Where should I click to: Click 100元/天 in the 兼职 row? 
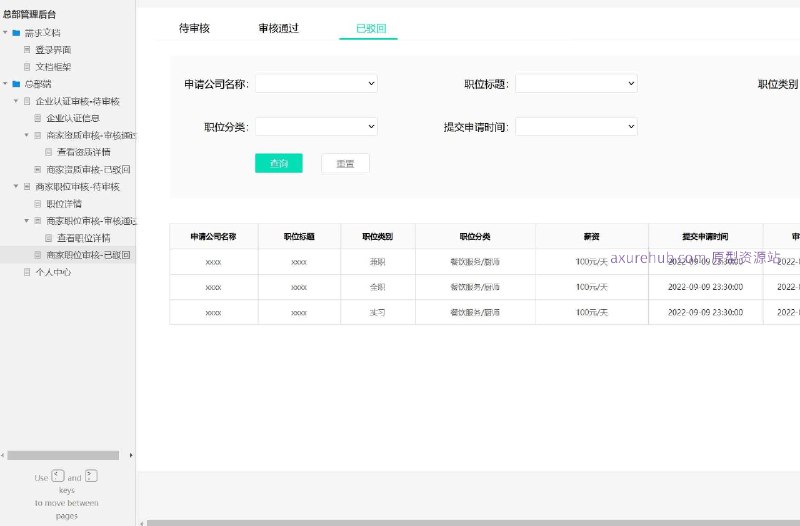592,262
